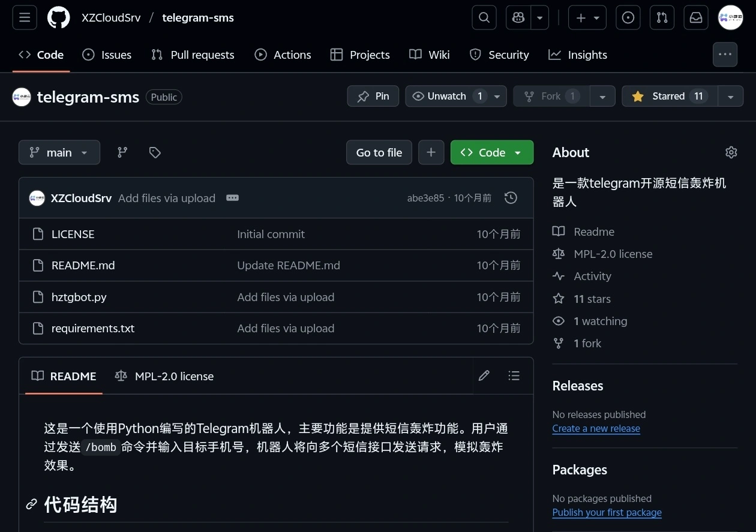Open the README outline menu
The image size is (756, 532).
pos(514,375)
